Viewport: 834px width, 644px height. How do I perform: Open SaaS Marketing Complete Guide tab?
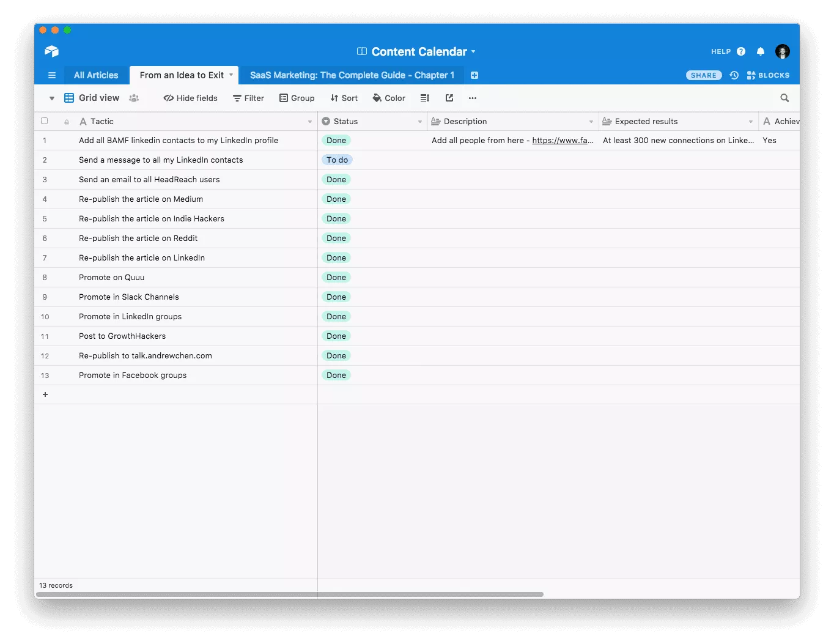pyautogui.click(x=352, y=75)
